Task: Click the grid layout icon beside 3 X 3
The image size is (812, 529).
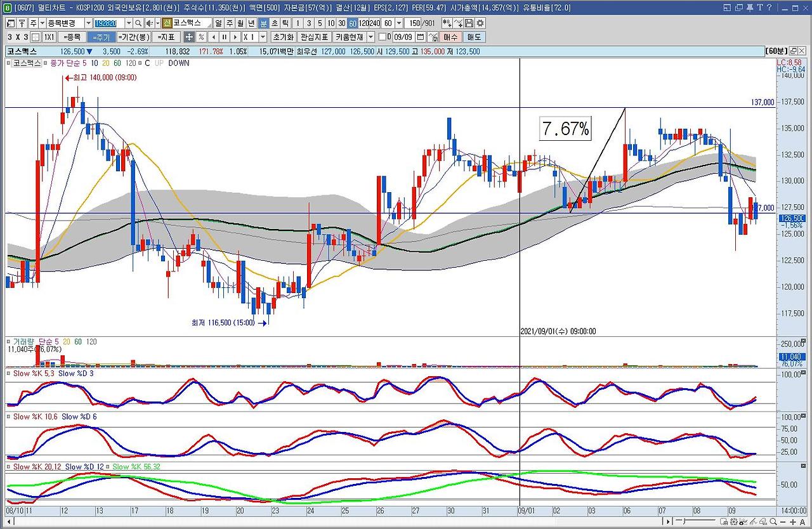Action: click(x=35, y=37)
